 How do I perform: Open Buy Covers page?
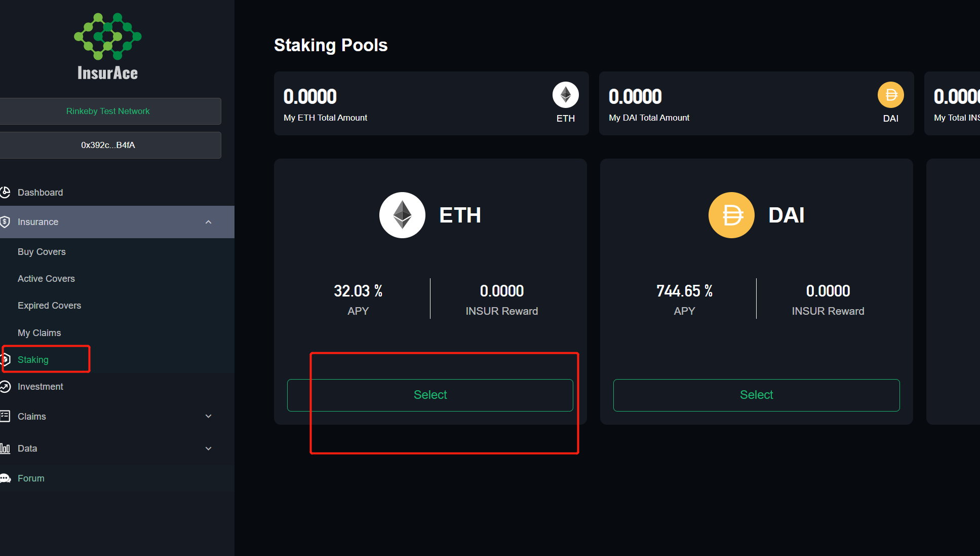point(42,252)
